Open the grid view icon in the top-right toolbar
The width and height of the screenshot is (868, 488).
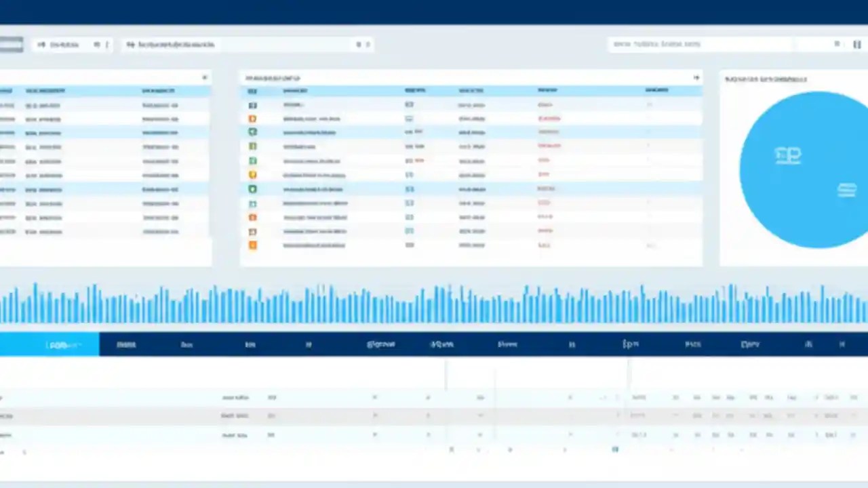(x=856, y=44)
